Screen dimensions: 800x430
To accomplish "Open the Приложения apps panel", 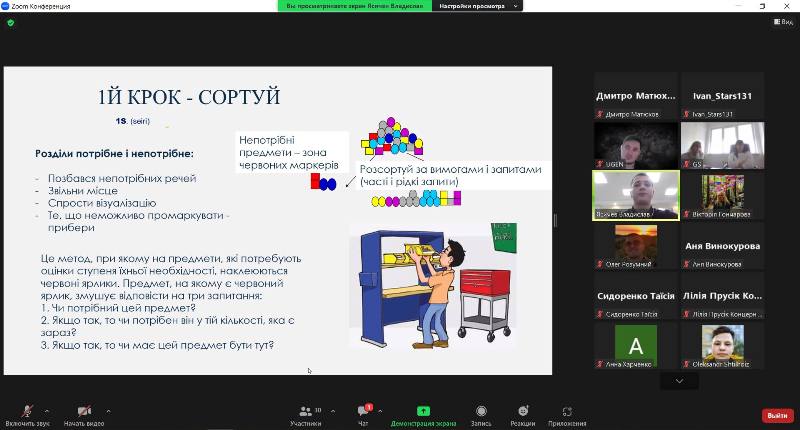I will pos(567,416).
